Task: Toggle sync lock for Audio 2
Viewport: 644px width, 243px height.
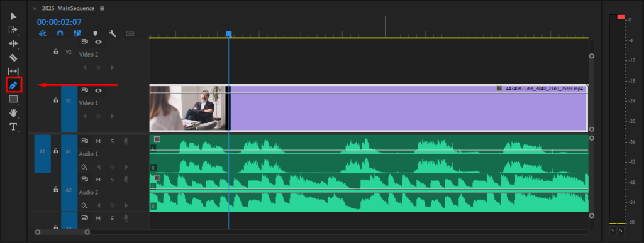Action: [x=85, y=180]
